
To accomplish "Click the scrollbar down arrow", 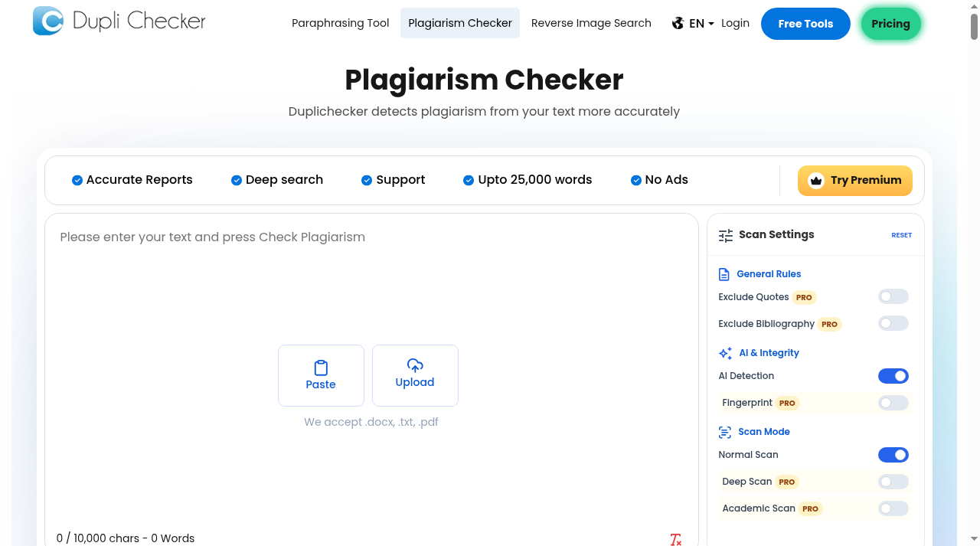I will [x=974, y=539].
